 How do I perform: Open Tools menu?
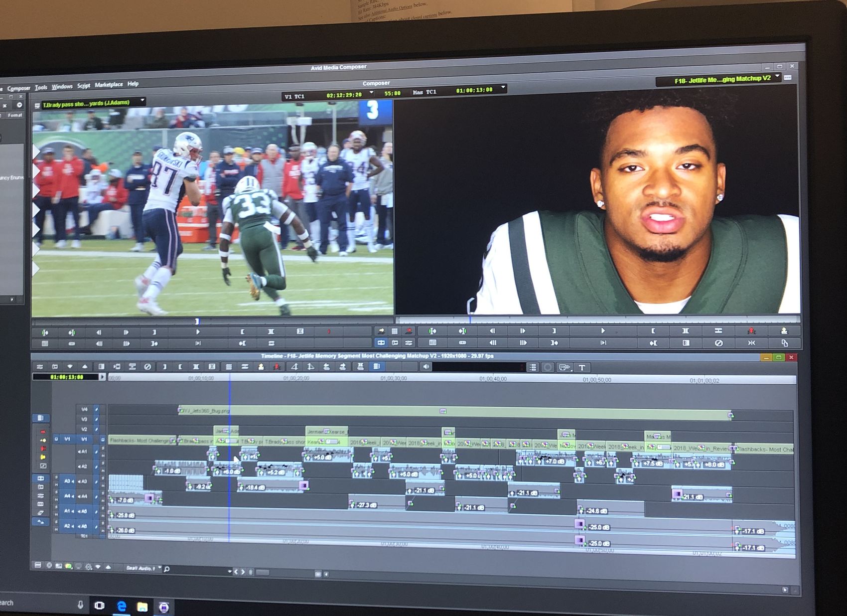[x=41, y=87]
